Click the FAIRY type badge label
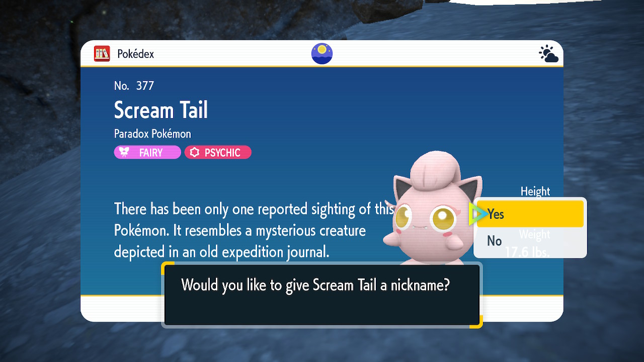The height and width of the screenshot is (362, 644). coord(147,152)
